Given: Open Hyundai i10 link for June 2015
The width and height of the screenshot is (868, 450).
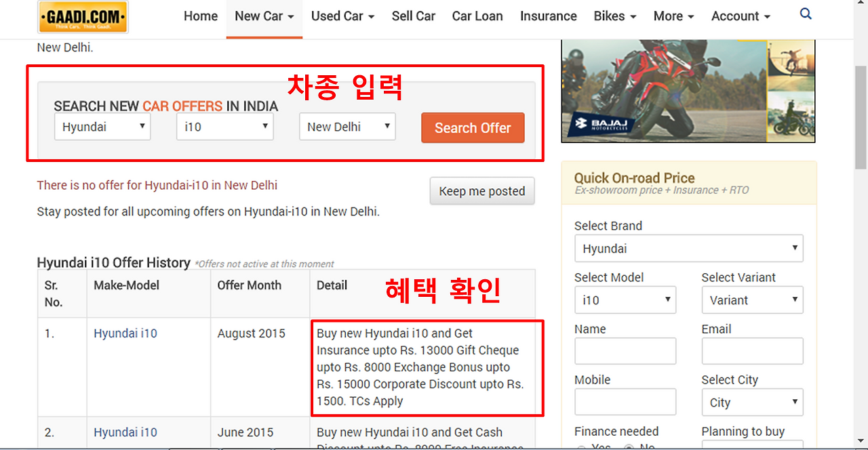Looking at the screenshot, I should click(x=125, y=432).
